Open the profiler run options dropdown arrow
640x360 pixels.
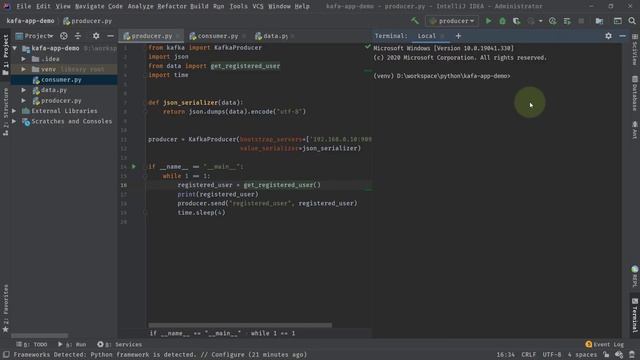[x=540, y=21]
